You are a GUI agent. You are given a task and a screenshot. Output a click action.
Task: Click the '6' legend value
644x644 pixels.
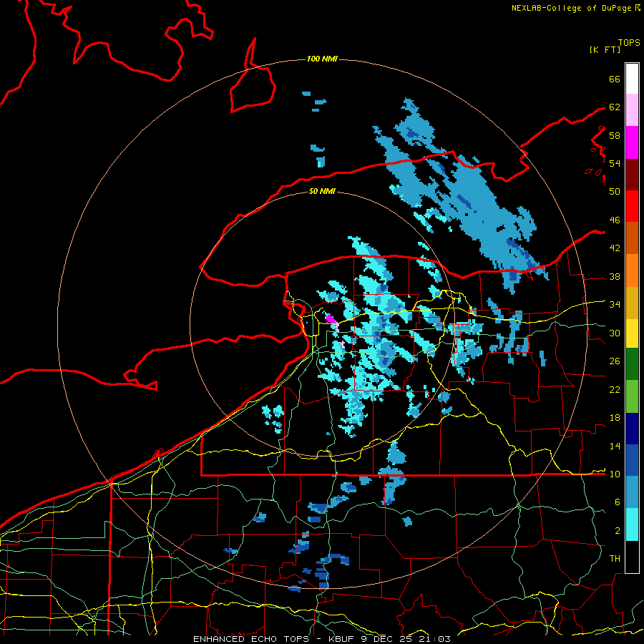(x=618, y=502)
